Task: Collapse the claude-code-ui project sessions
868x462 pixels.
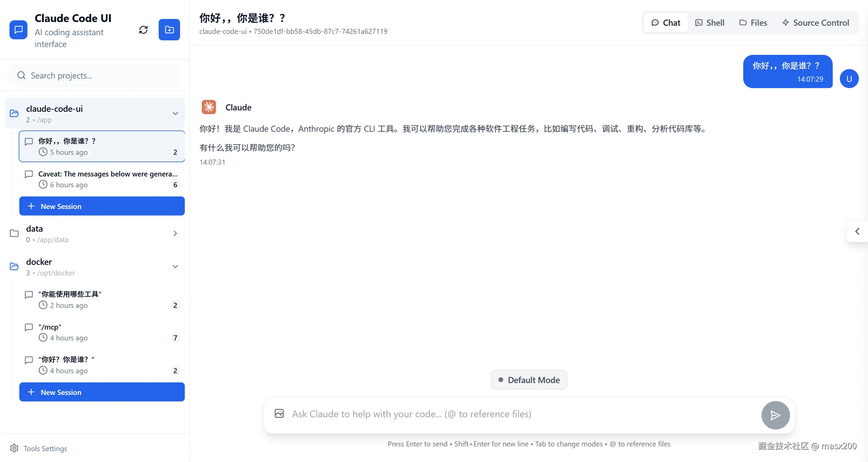Action: click(x=175, y=113)
